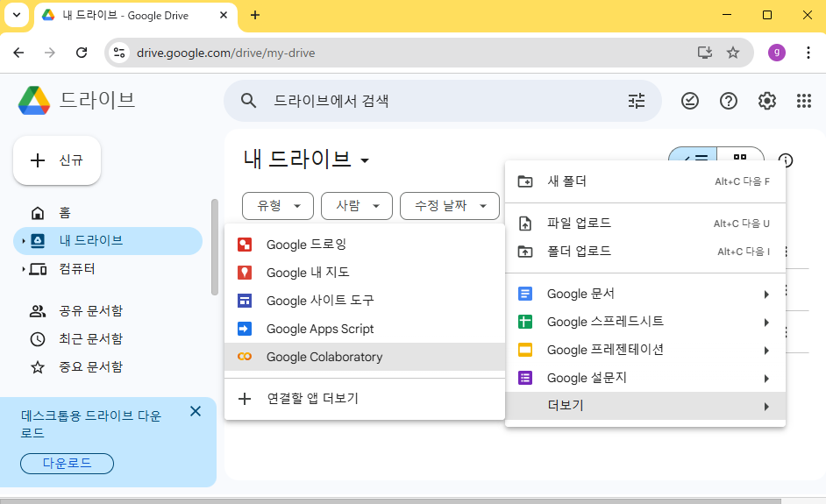
Task: Open the 사람 filter dropdown
Action: coord(357,206)
